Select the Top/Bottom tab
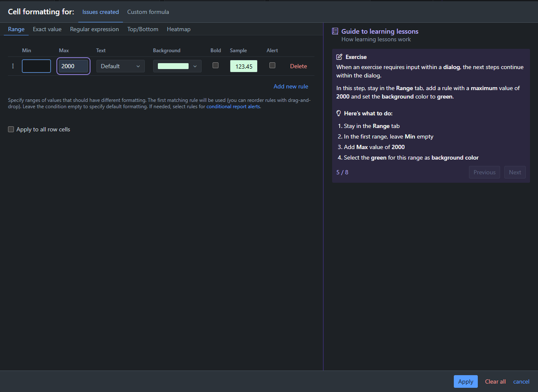This screenshot has height=392, width=538. 143,29
